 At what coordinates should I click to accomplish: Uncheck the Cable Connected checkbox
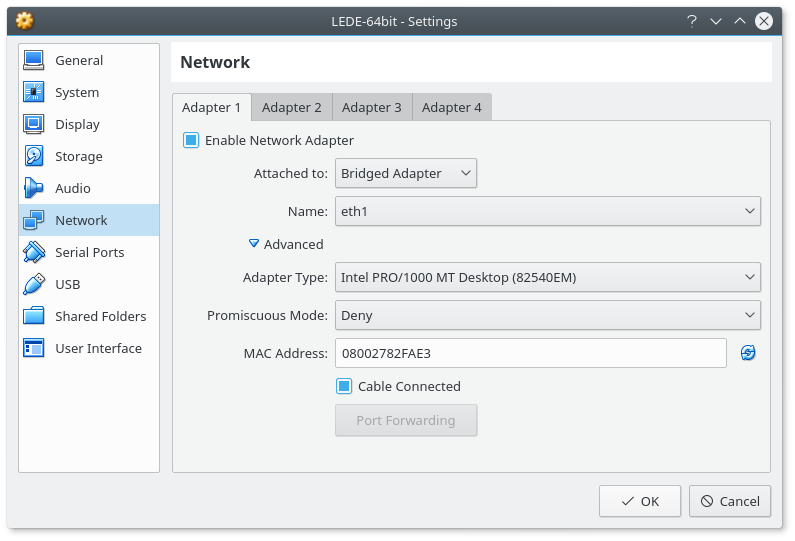tap(344, 386)
